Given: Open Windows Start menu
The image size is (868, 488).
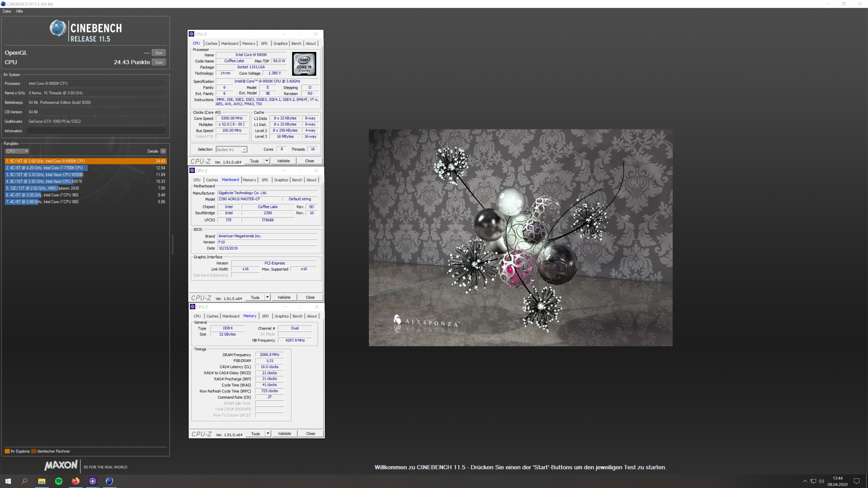Looking at the screenshot, I should point(8,481).
